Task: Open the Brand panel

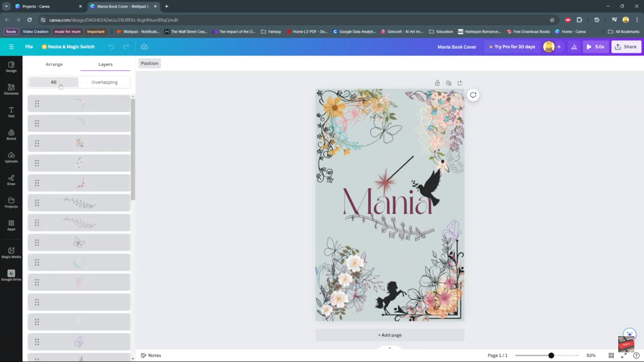Action: (x=11, y=135)
